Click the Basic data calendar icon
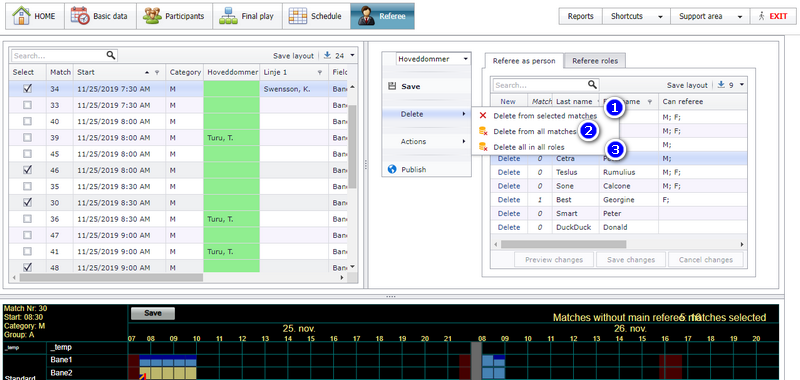This screenshot has height=380, width=800. click(80, 16)
